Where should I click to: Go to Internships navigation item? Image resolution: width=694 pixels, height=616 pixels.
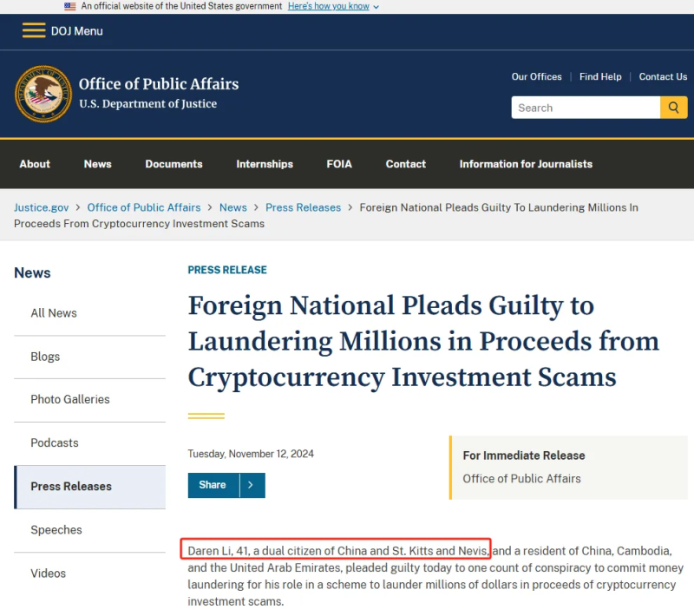click(265, 164)
